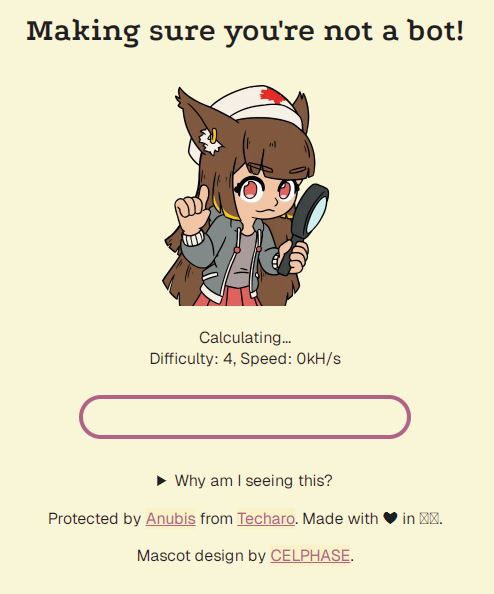Click the red maple leaf on the hat
494x594 pixels.
click(272, 95)
